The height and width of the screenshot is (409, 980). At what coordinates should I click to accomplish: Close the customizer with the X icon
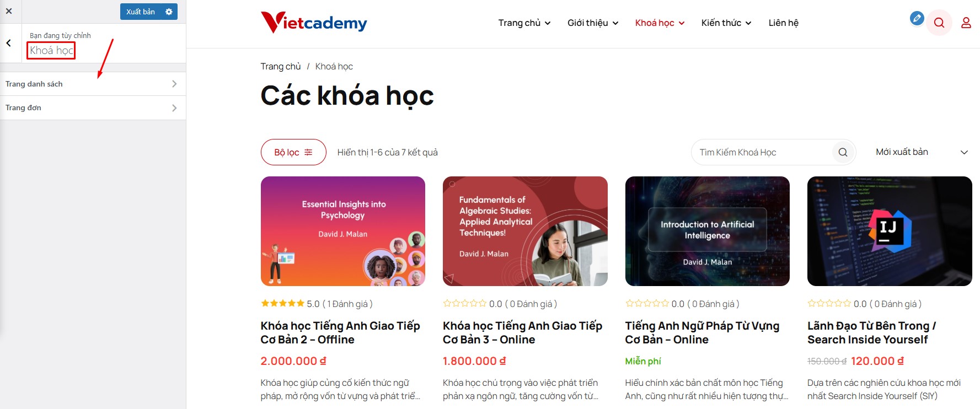[x=9, y=11]
